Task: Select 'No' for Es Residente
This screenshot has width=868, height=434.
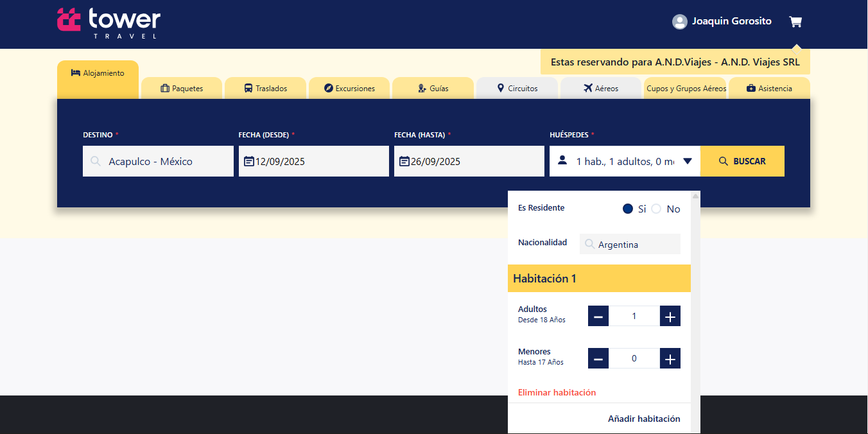Action: click(656, 209)
